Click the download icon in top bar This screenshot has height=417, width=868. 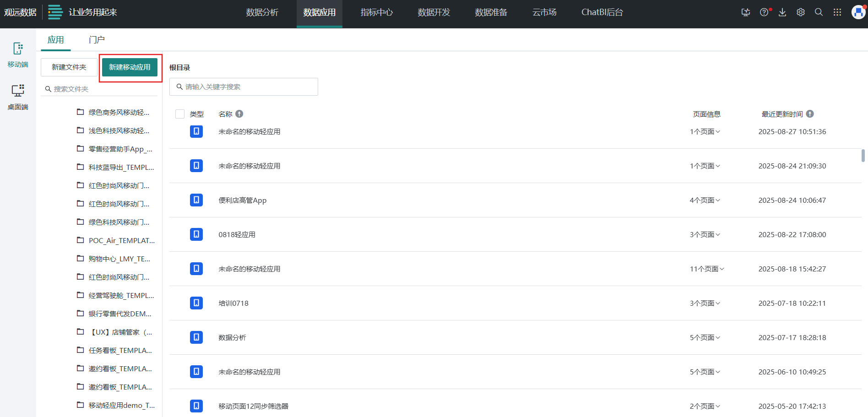[782, 12]
